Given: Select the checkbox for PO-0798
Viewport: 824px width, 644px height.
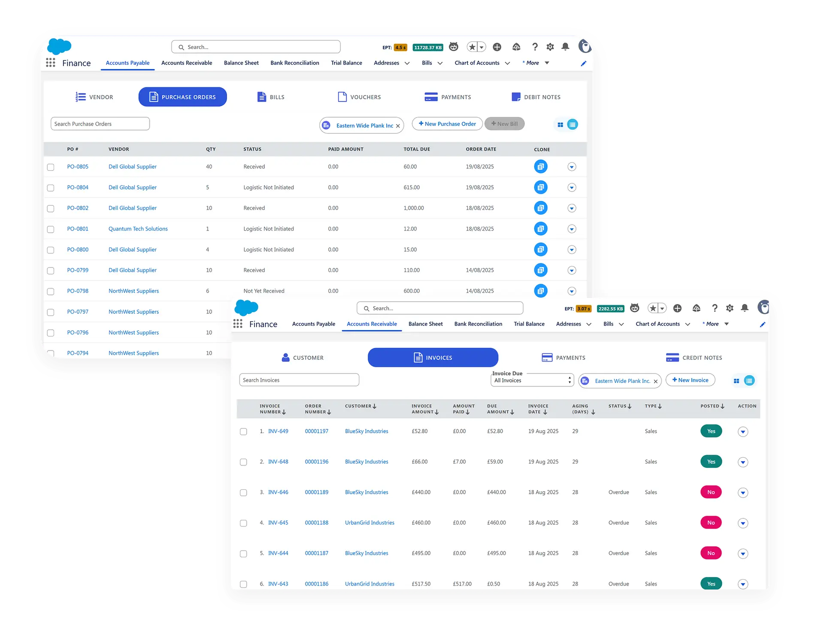Looking at the screenshot, I should click(x=51, y=292).
